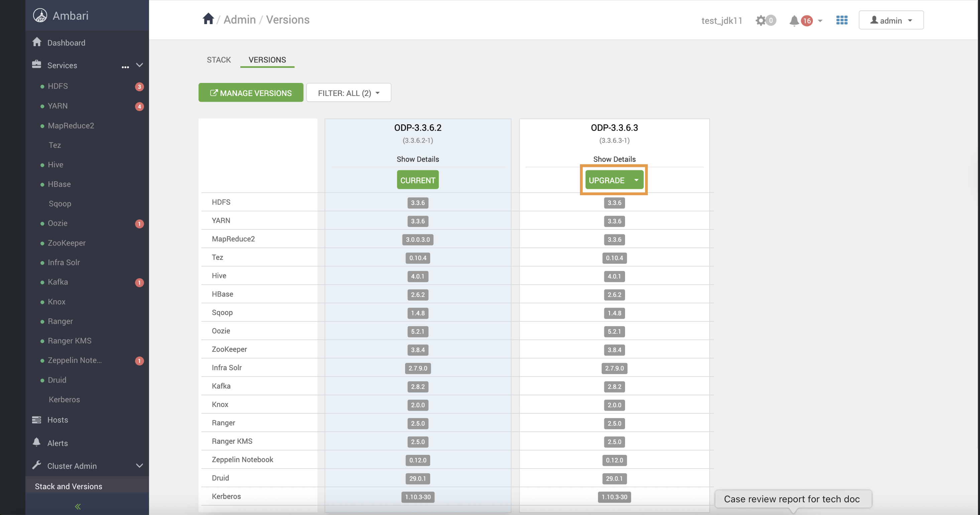Open the Upgrade button dropdown caret
Viewport: 980px width, 515px height.
pos(636,180)
